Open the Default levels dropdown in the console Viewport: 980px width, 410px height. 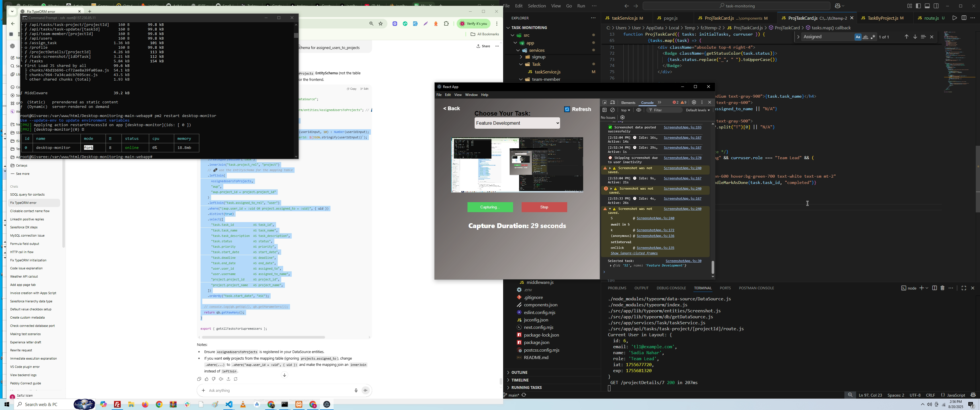pyautogui.click(x=698, y=110)
